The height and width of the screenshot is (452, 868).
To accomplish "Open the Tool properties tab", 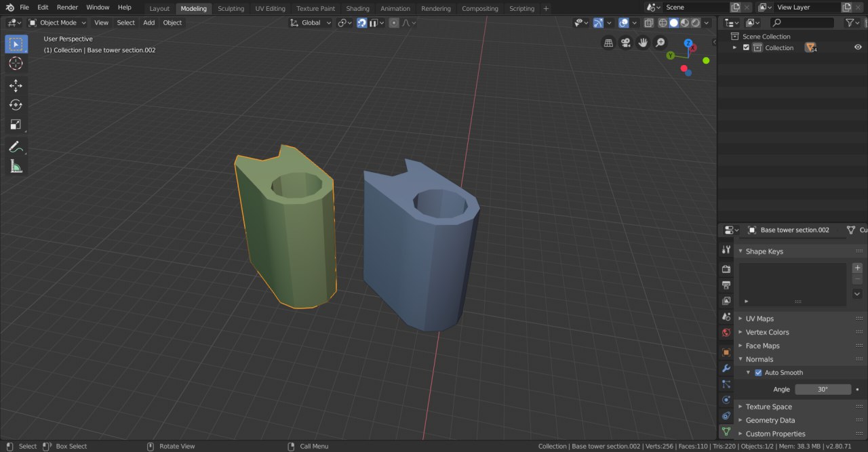I will (x=726, y=251).
